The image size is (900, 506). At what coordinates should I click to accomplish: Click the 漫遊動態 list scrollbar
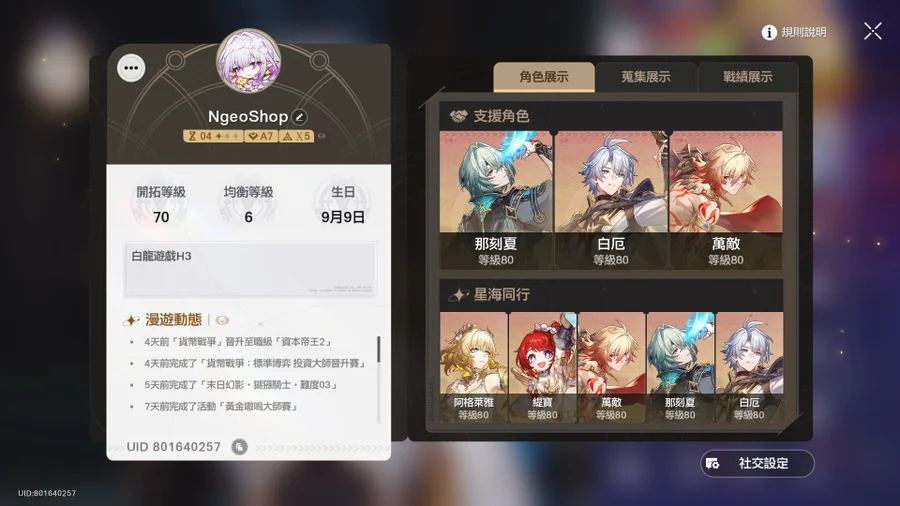pos(378,349)
